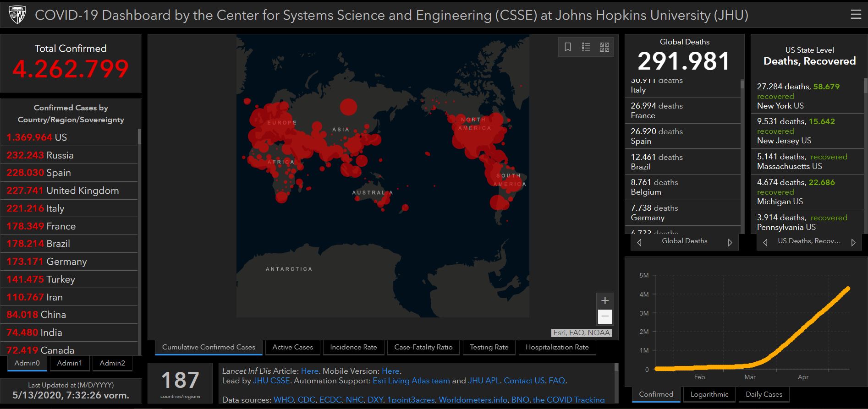Open the map legend list icon
Screen dimensions: 868x409
tap(586, 47)
